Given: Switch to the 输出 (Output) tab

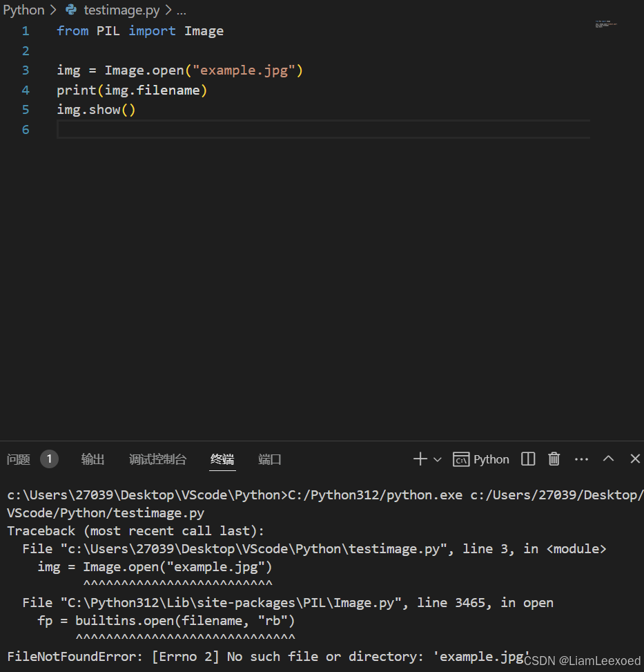Looking at the screenshot, I should pos(92,459).
